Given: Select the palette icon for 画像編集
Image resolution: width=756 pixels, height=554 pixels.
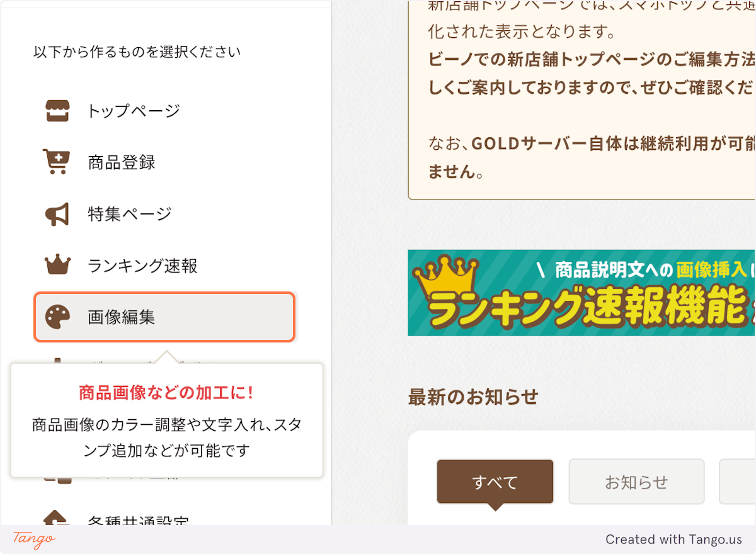Looking at the screenshot, I should pyautogui.click(x=56, y=317).
